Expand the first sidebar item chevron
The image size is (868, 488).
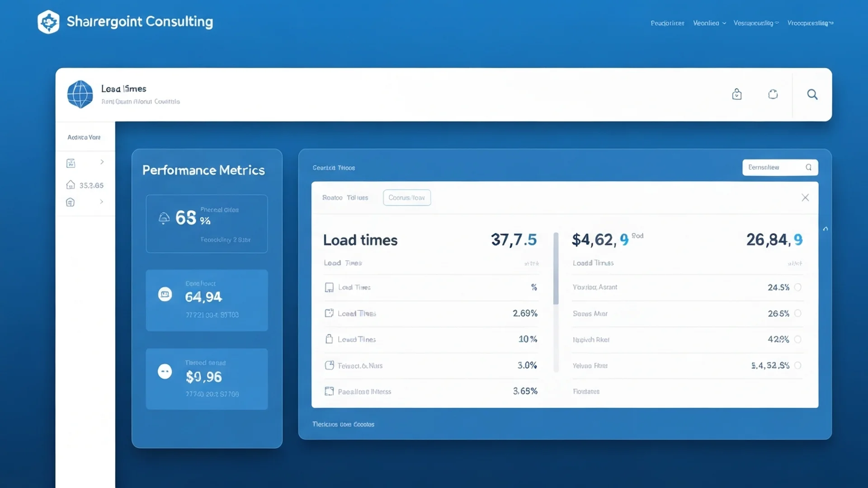point(102,162)
